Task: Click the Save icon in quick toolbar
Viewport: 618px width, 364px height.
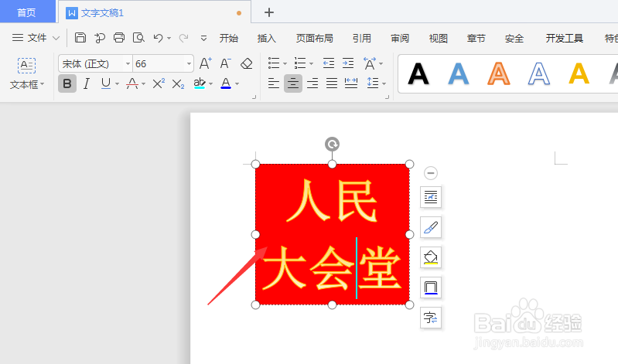Action: pos(80,38)
